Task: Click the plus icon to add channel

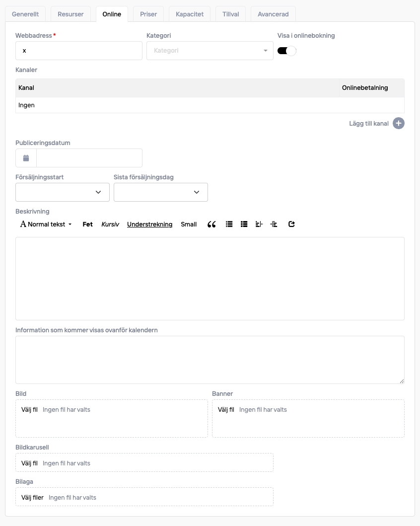Action: click(x=398, y=124)
